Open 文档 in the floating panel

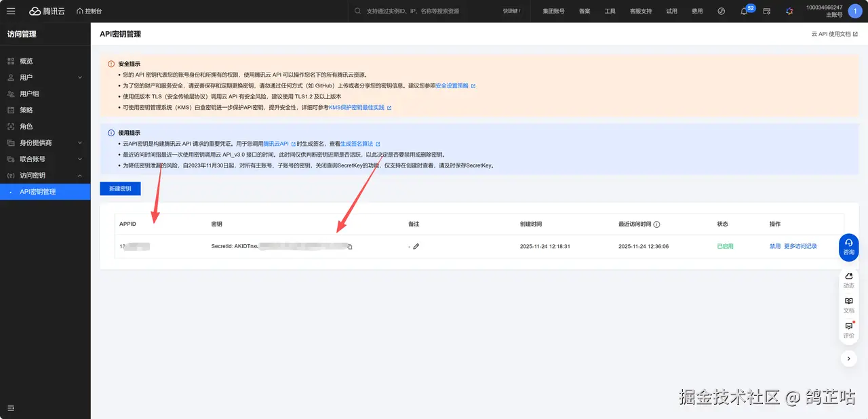click(848, 305)
